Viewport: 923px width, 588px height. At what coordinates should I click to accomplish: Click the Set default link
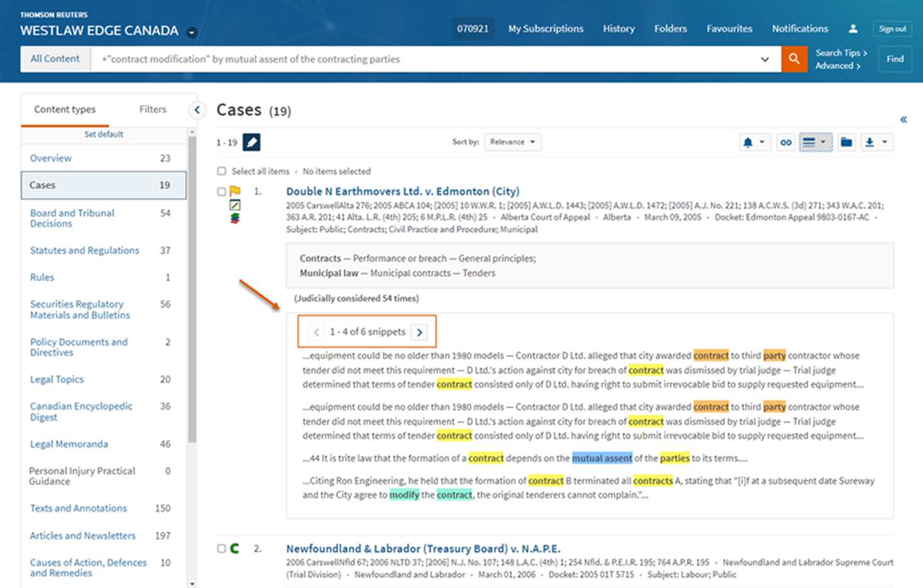click(104, 134)
